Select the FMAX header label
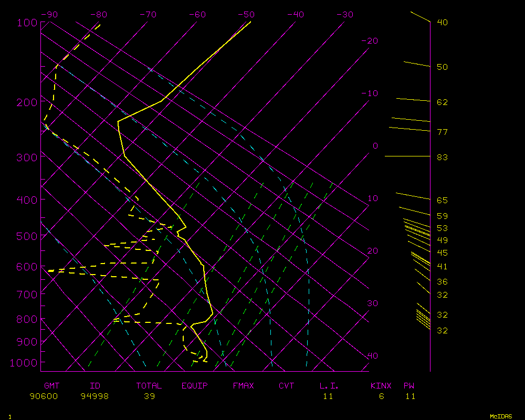525x420 pixels. (x=244, y=386)
